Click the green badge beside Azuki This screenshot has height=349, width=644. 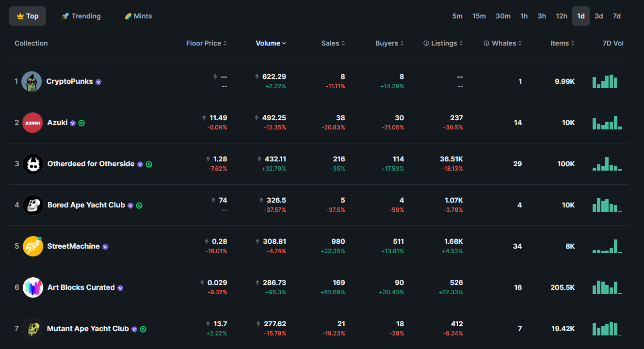tap(81, 123)
